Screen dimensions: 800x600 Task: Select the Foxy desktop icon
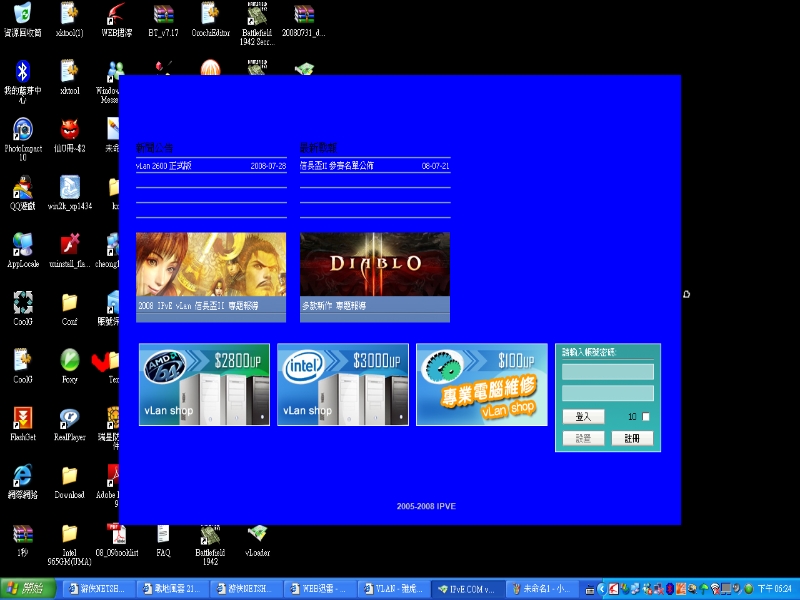click(69, 360)
